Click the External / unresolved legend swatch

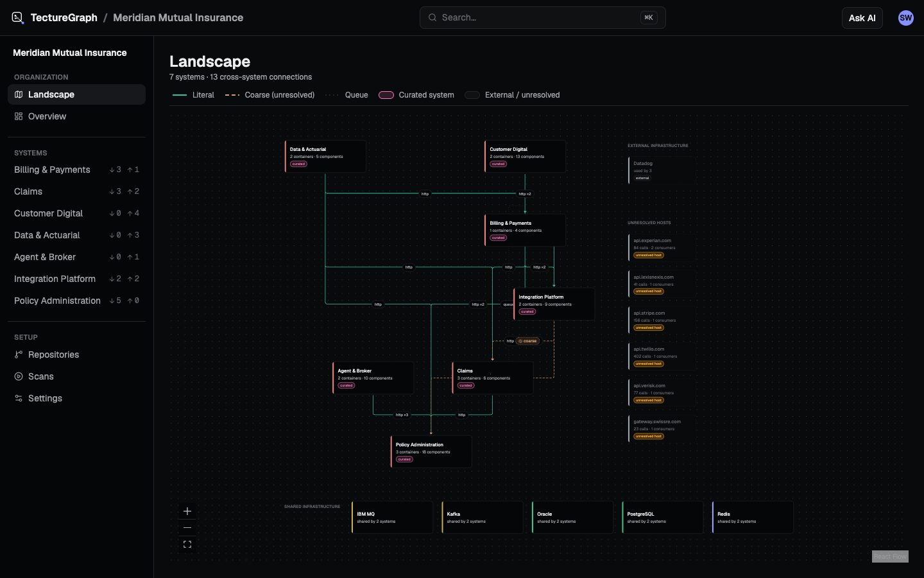pos(472,95)
